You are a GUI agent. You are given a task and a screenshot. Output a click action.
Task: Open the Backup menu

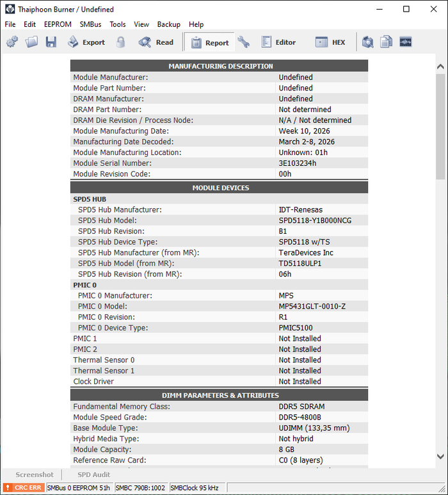169,24
